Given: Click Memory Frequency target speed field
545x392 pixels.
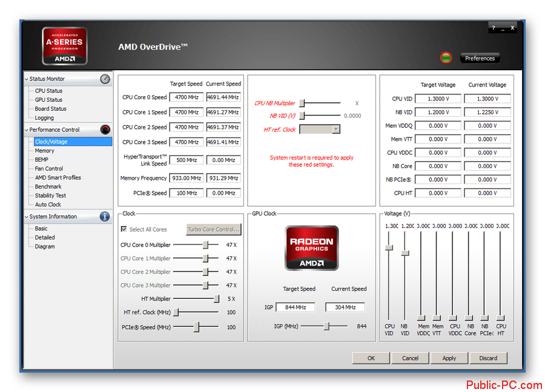Looking at the screenshot, I should click(x=187, y=178).
